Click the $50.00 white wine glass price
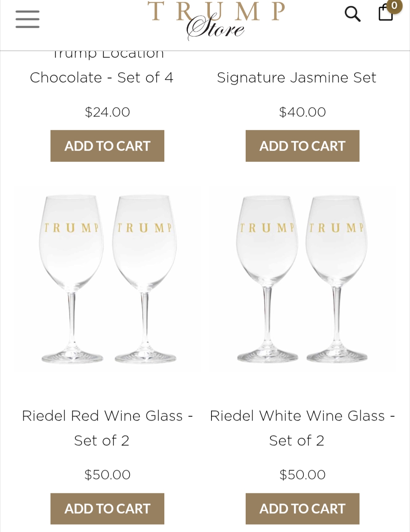 [302, 475]
